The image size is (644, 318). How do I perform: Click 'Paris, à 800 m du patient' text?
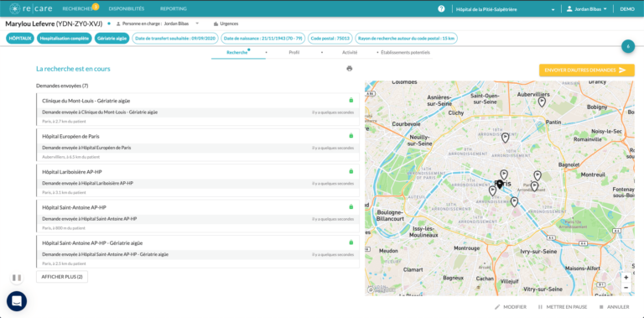[64, 228]
